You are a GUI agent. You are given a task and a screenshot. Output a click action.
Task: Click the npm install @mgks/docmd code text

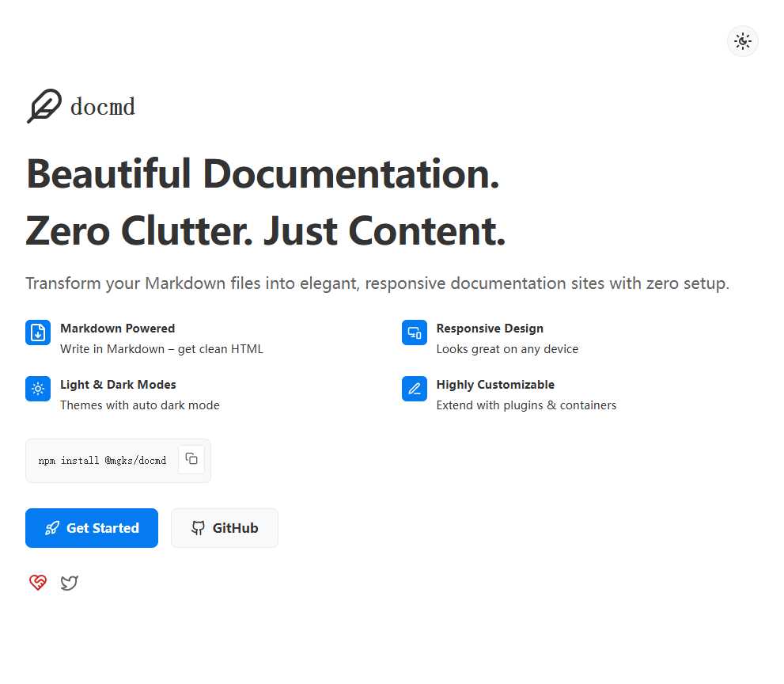click(x=102, y=461)
